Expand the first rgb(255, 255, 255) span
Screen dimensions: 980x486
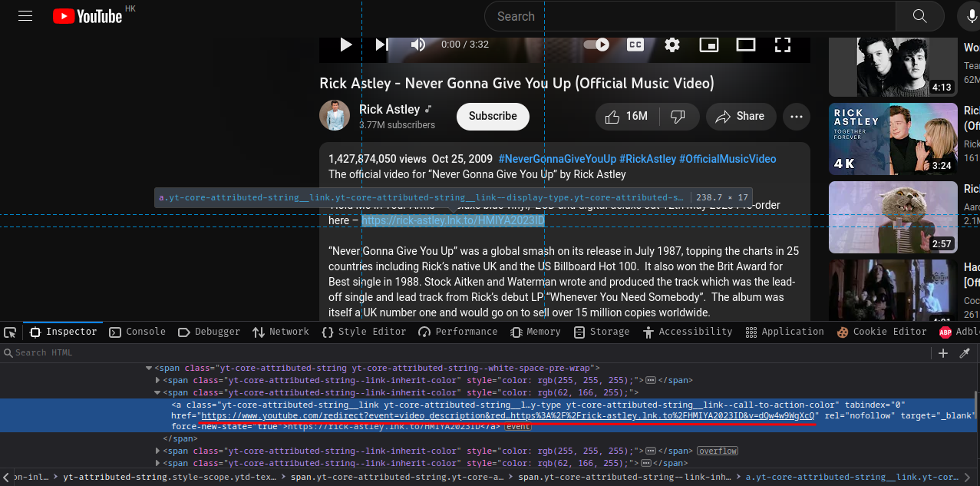(x=158, y=380)
